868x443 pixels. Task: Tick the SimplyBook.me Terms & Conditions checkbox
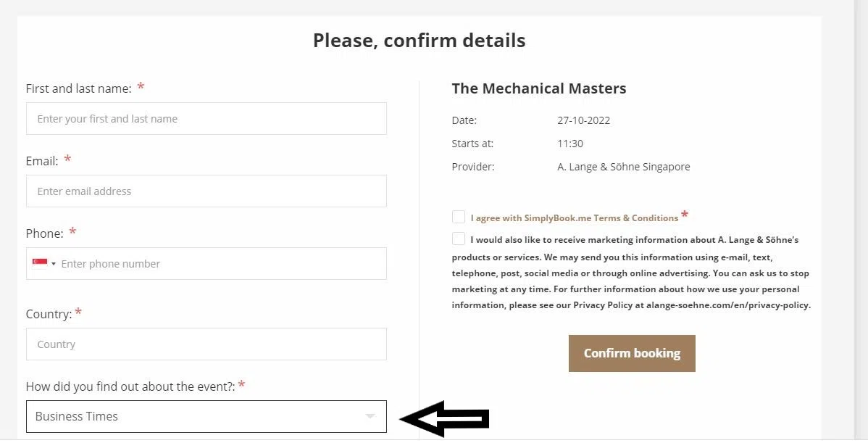tap(459, 217)
